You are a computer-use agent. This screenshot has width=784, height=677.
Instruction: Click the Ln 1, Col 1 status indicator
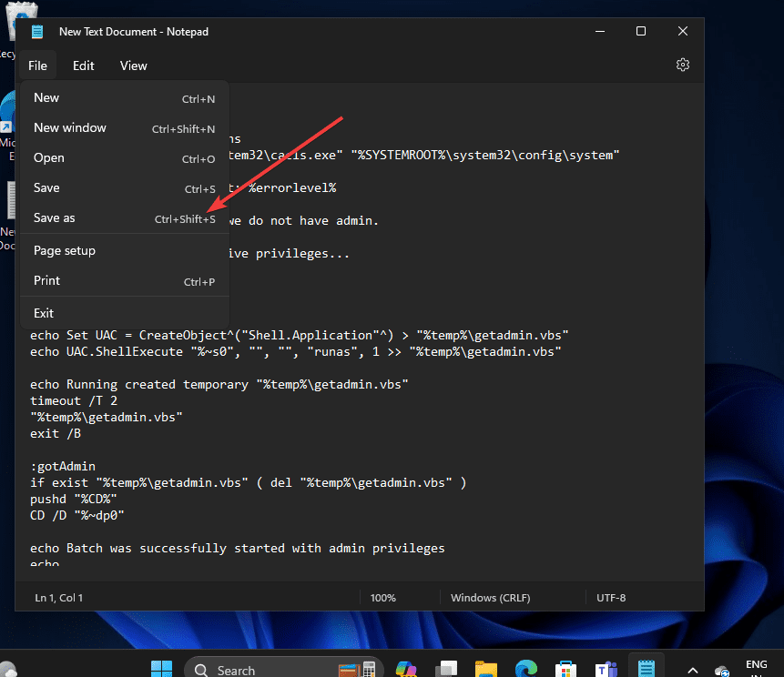pos(58,598)
